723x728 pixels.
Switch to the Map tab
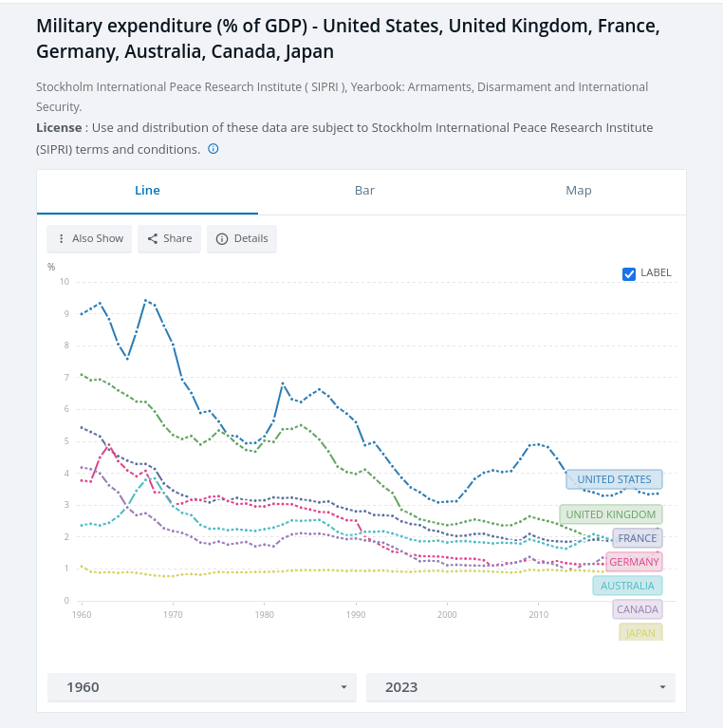(x=579, y=191)
